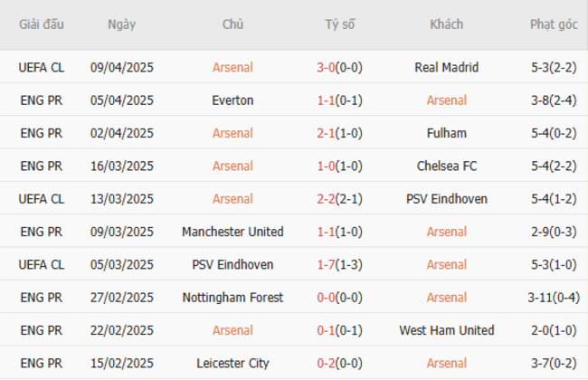The width and height of the screenshot is (588, 380).
Task: Click the 09/04/2025 match date
Action: tap(122, 67)
